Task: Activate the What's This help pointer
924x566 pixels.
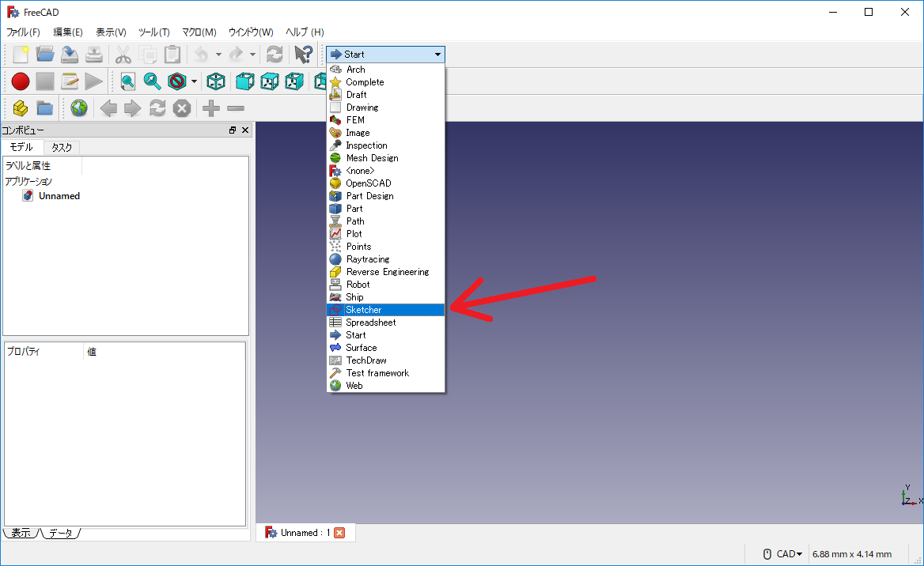Action: (x=304, y=55)
